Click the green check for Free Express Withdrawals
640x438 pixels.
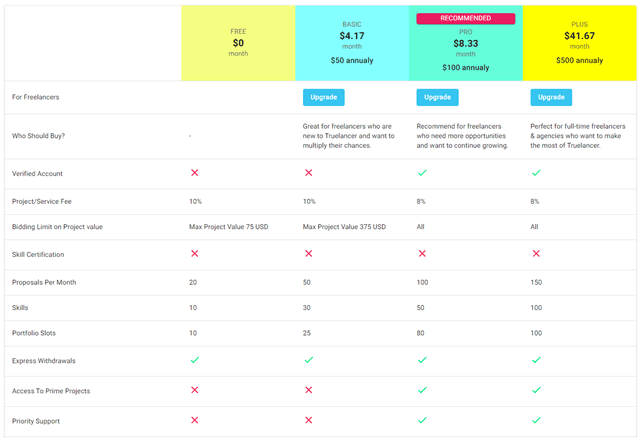(x=194, y=360)
